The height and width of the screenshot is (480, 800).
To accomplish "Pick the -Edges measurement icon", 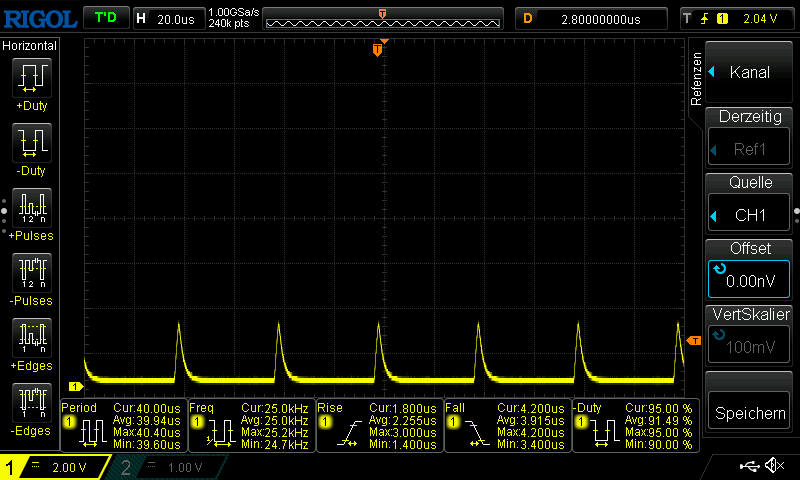I will click(x=30, y=403).
